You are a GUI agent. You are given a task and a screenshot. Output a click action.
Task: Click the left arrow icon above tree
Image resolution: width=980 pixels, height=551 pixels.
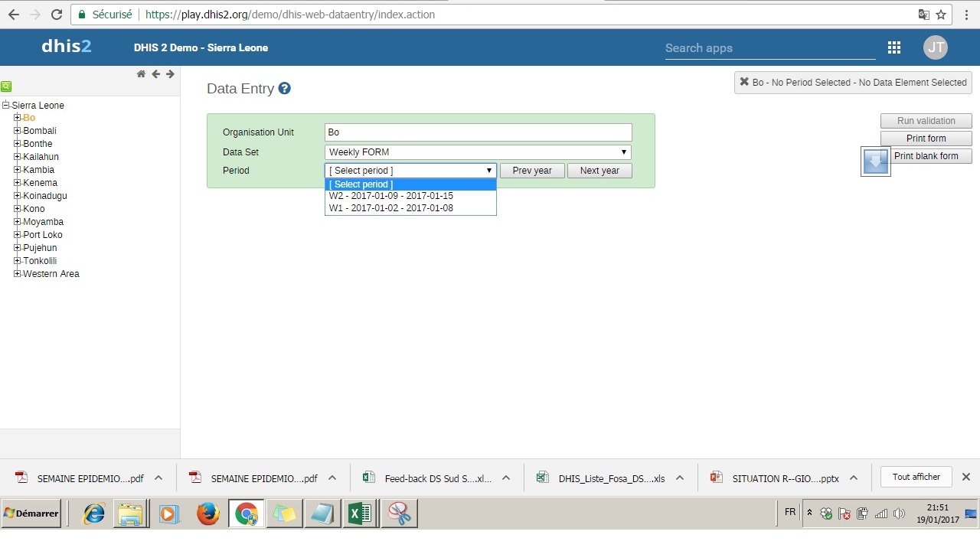pos(155,74)
